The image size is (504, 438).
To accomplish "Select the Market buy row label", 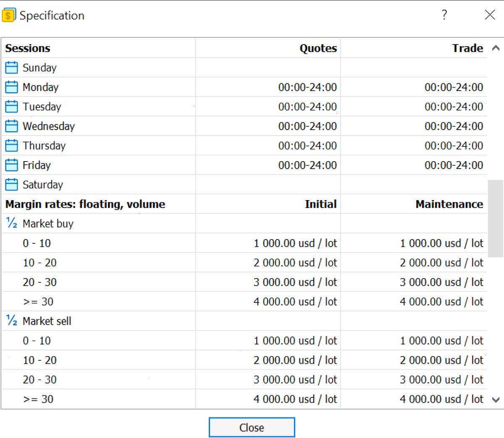I will [x=48, y=224].
